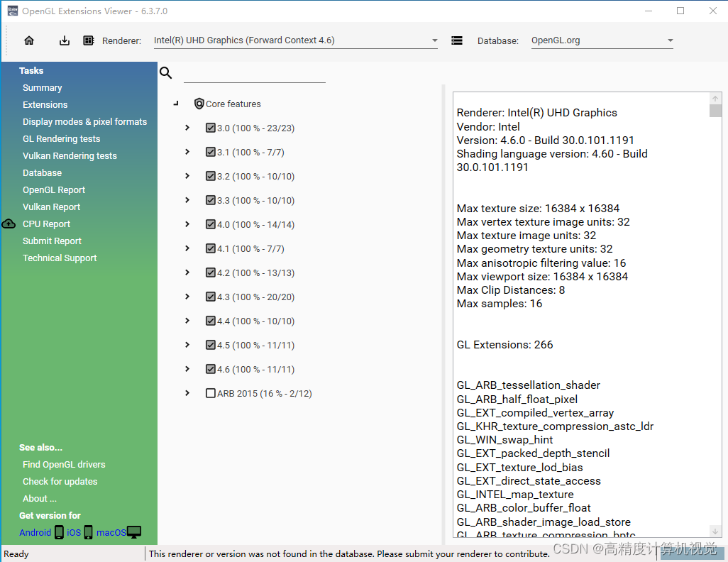The width and height of the screenshot is (728, 562).
Task: Click the Android phone icon
Action: pyautogui.click(x=59, y=531)
